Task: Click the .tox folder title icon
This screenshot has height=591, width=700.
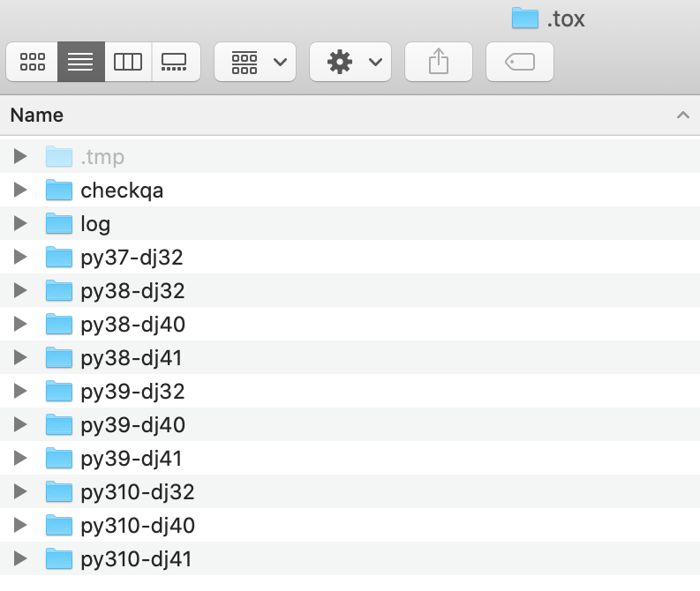Action: pyautogui.click(x=525, y=19)
